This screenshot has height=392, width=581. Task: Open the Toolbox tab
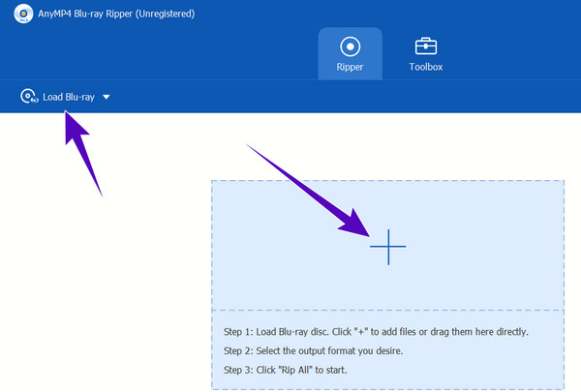point(426,54)
